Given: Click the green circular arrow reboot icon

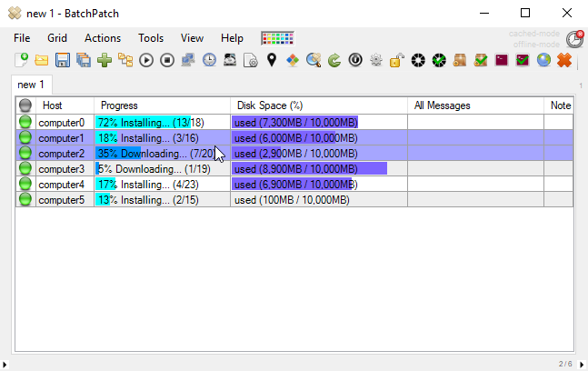Looking at the screenshot, I should tap(334, 60).
